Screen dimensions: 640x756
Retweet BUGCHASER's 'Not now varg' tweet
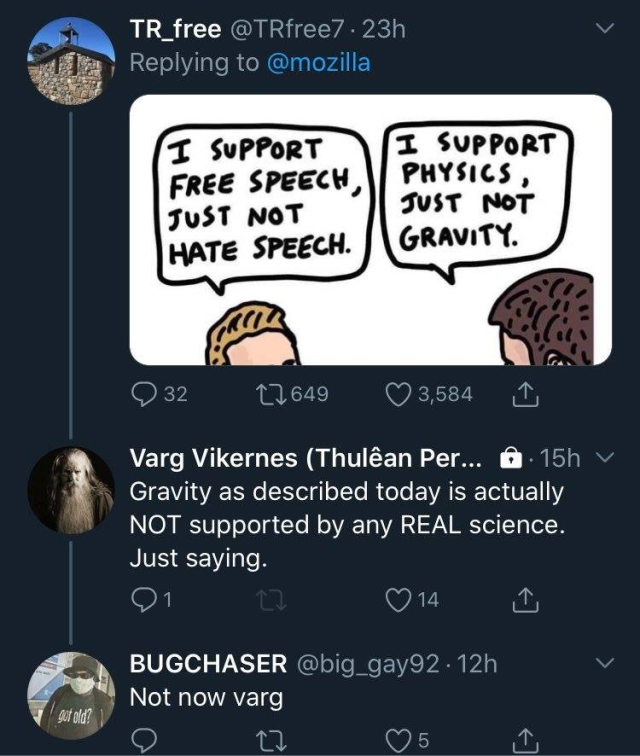[273, 740]
